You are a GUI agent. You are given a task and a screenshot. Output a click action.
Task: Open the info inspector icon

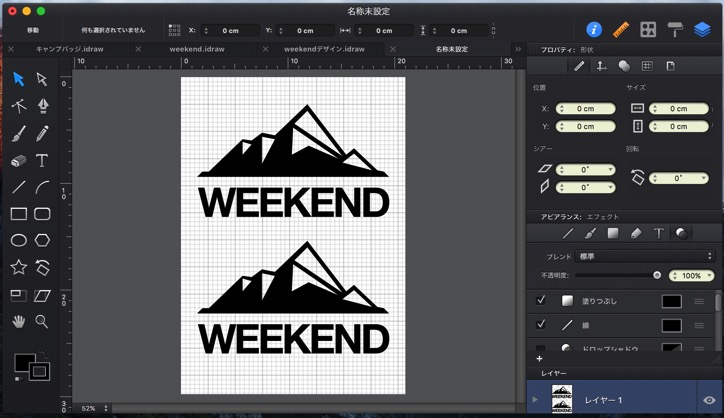[594, 29]
